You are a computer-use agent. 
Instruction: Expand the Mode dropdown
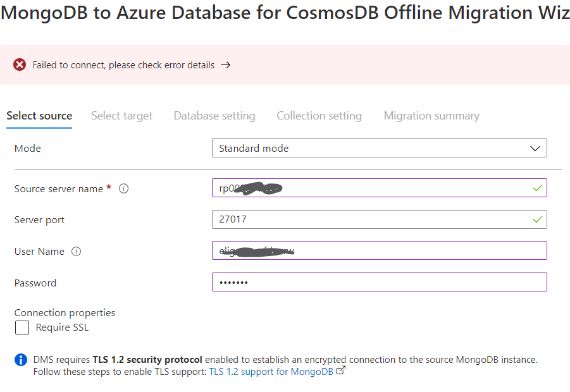tap(380, 148)
